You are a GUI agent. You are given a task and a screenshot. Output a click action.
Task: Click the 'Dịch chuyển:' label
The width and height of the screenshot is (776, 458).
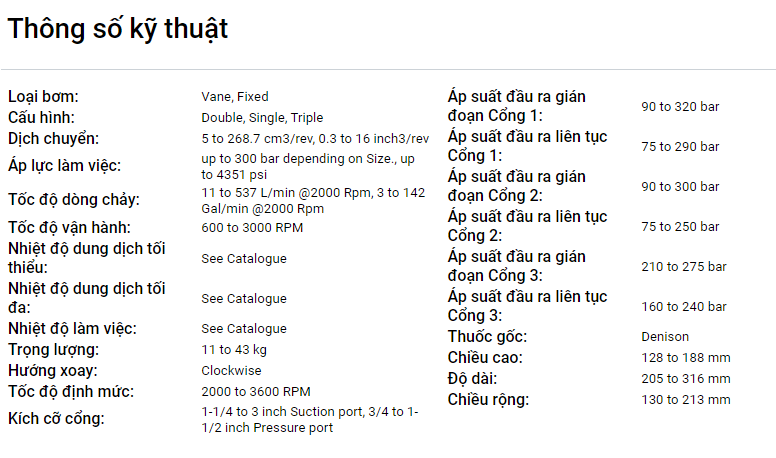click(54, 139)
